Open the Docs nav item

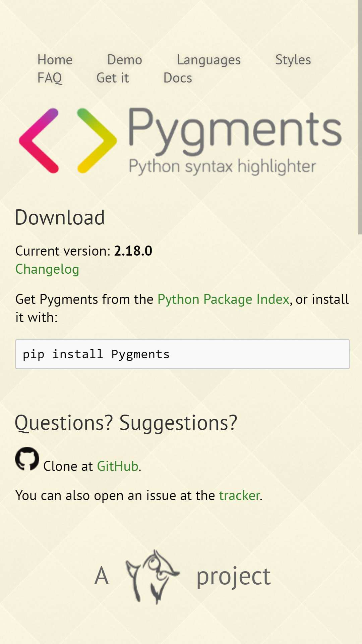[x=178, y=78]
